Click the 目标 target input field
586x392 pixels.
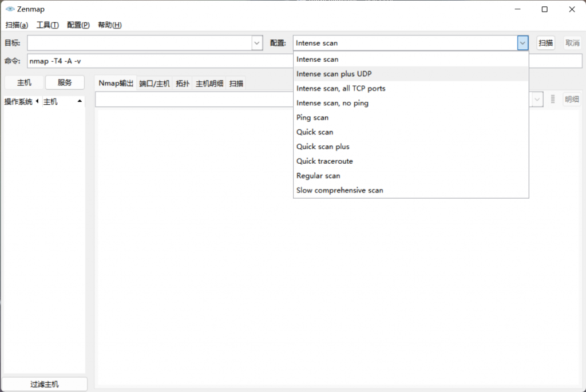click(x=140, y=43)
